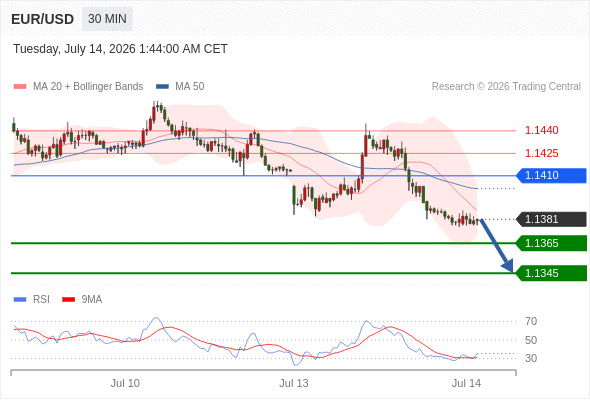Click the RSI blue legend swatch
This screenshot has height=400, width=590.
pyautogui.click(x=20, y=300)
